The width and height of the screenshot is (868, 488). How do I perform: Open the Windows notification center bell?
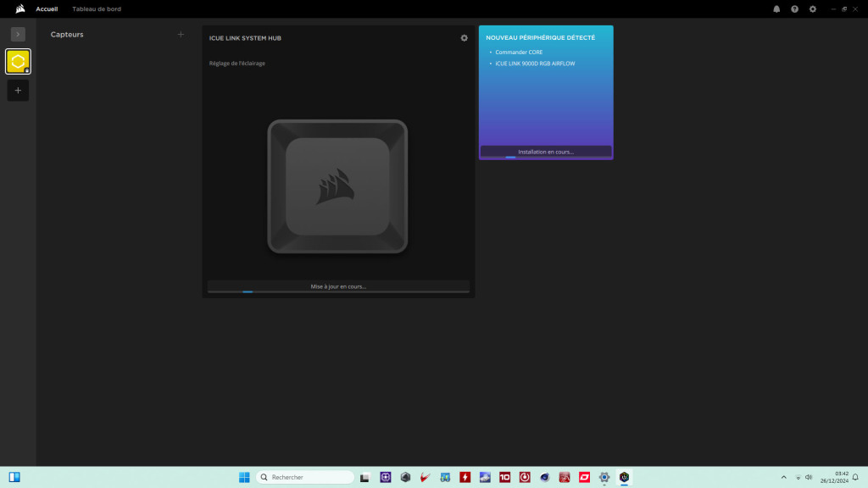[x=855, y=477]
